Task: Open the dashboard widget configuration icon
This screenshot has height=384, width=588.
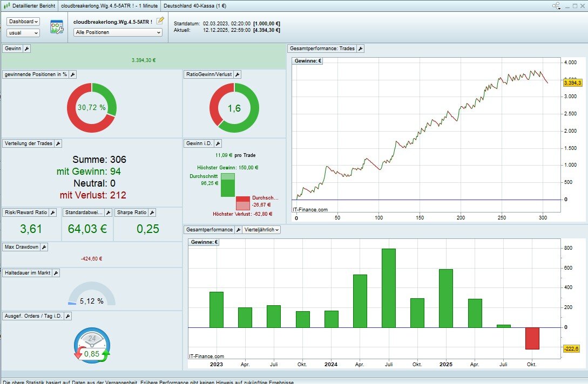Action: (x=57, y=26)
